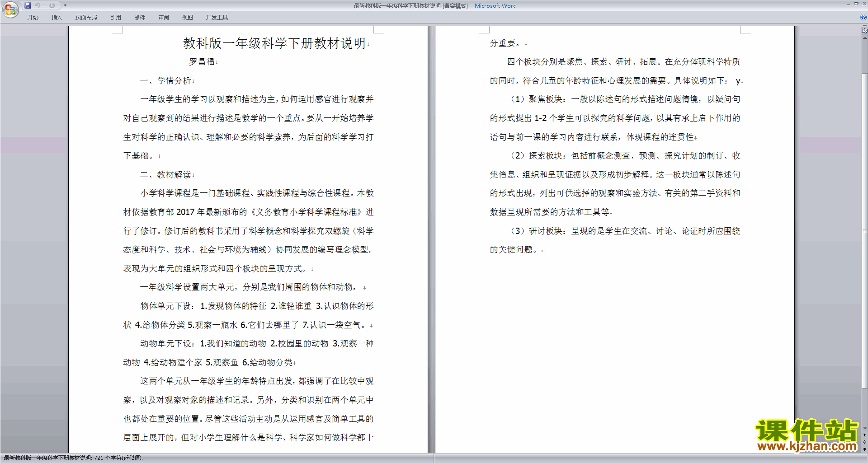This screenshot has height=463, width=868.
Task: Open the 插入 ribbon tab
Action: pos(57,18)
